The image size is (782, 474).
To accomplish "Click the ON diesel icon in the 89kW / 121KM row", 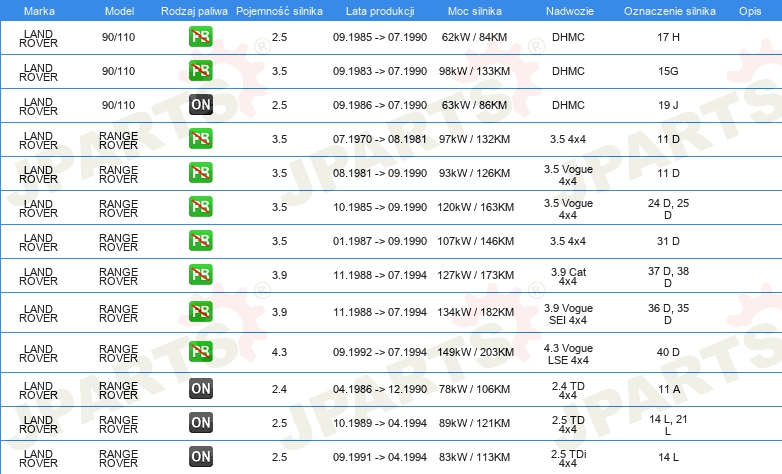I will [x=200, y=423].
